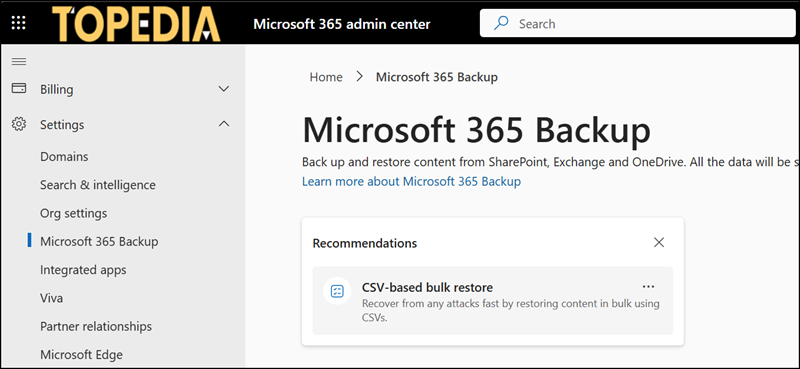The height and width of the screenshot is (369, 800).
Task: Click the Settings gear icon
Action: coord(19,125)
